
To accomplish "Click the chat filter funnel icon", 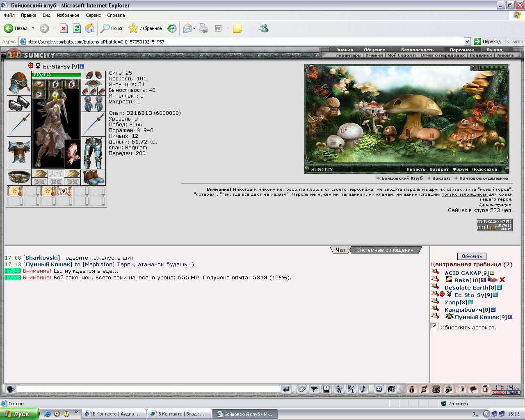I will 314,389.
